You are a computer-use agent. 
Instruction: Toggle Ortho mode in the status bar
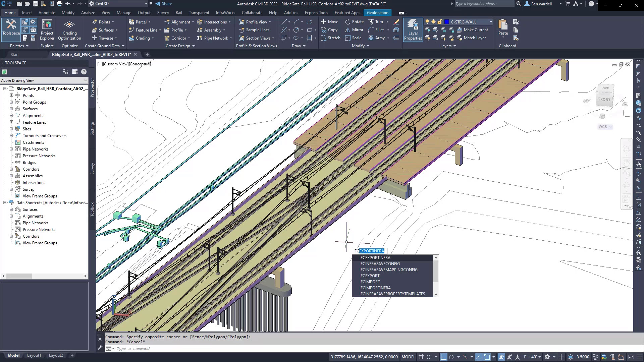[444, 357]
